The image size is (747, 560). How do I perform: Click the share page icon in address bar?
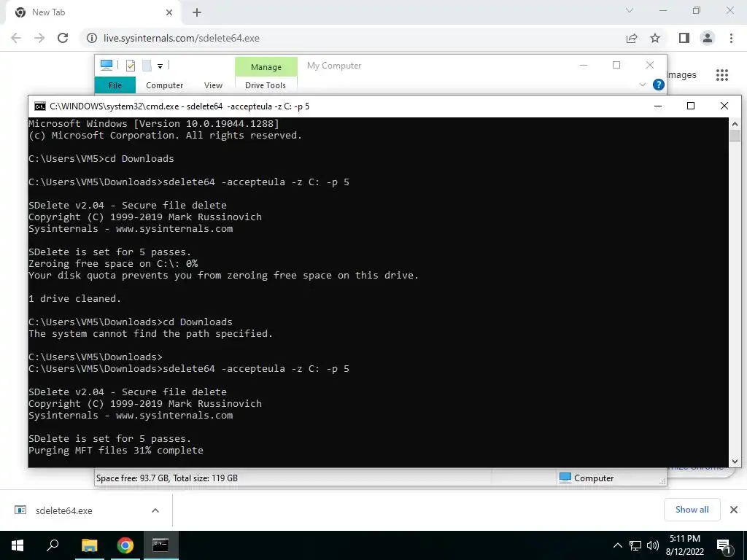(632, 38)
